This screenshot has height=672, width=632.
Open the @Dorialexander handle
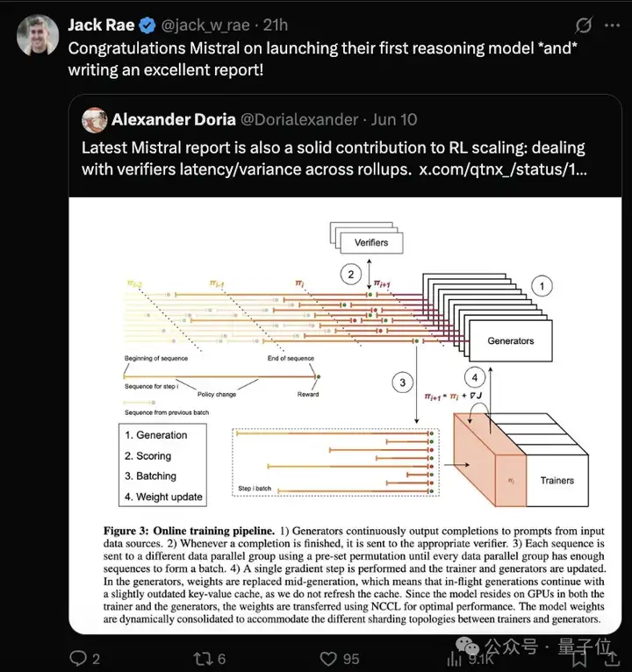[299, 119]
